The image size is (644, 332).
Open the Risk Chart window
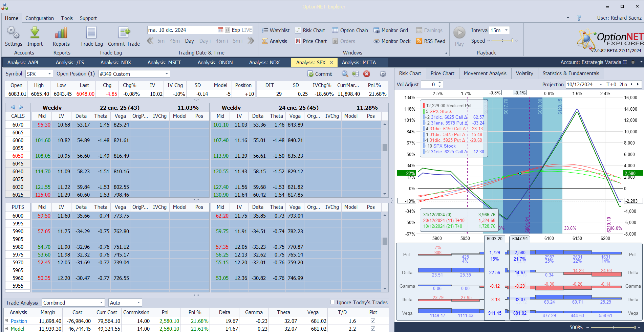(x=310, y=30)
